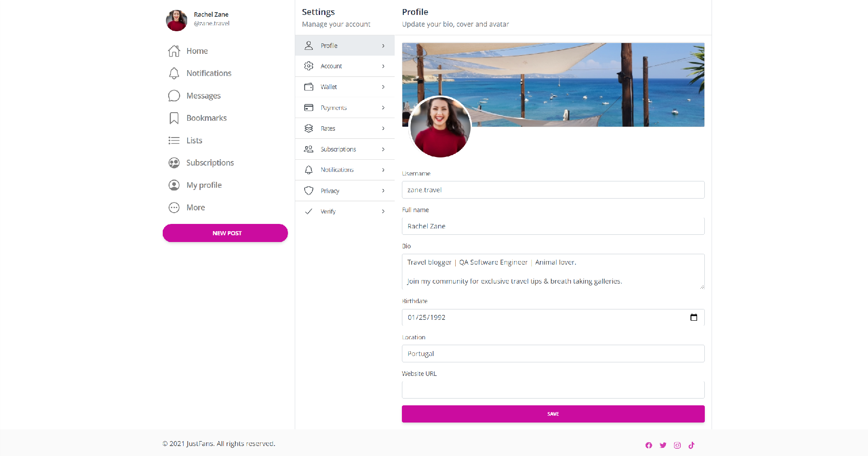Click the Bookmarks ribbon icon

click(x=174, y=118)
